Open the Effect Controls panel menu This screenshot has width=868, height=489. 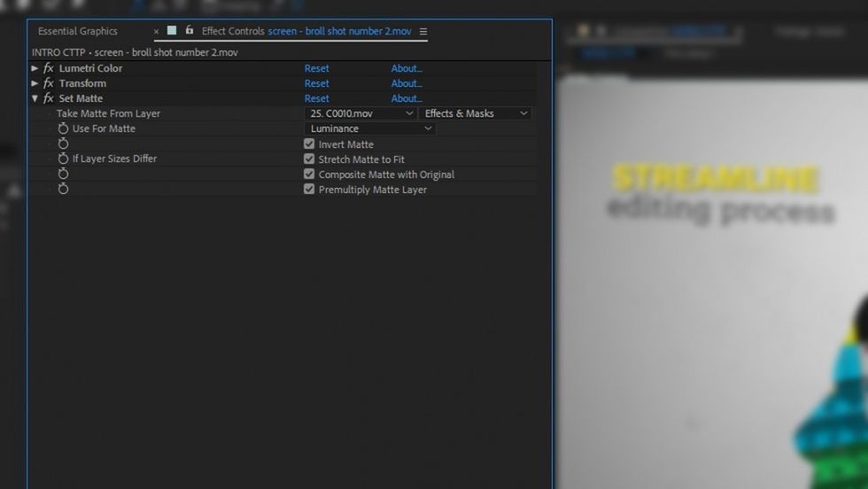423,32
